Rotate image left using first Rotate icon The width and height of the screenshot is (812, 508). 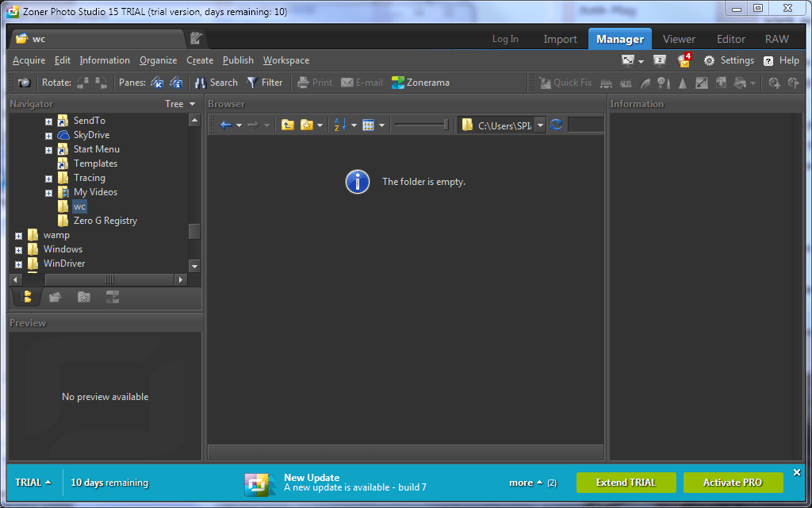tap(82, 83)
